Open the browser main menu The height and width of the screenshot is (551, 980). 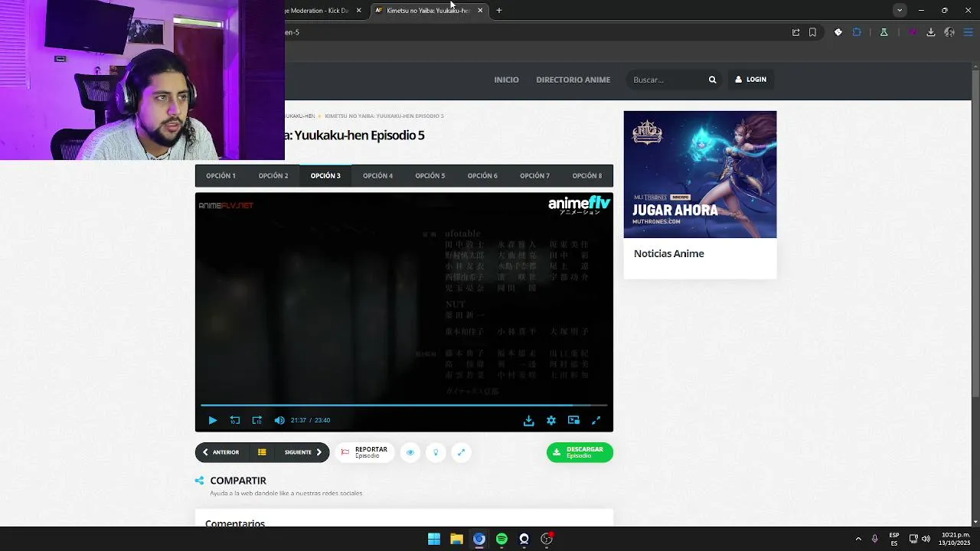(x=968, y=32)
